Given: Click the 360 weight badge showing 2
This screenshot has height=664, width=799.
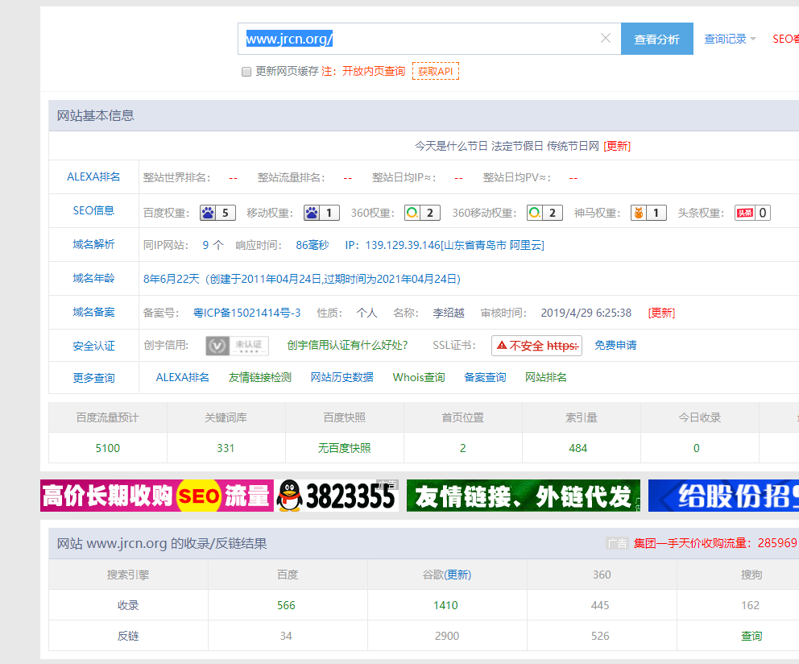Looking at the screenshot, I should point(422,213).
